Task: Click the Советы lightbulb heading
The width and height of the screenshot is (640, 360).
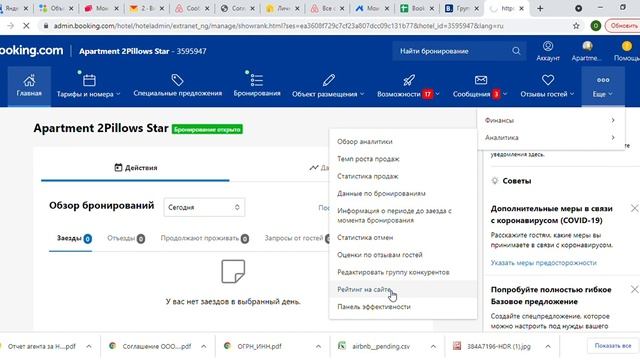Action: [511, 181]
